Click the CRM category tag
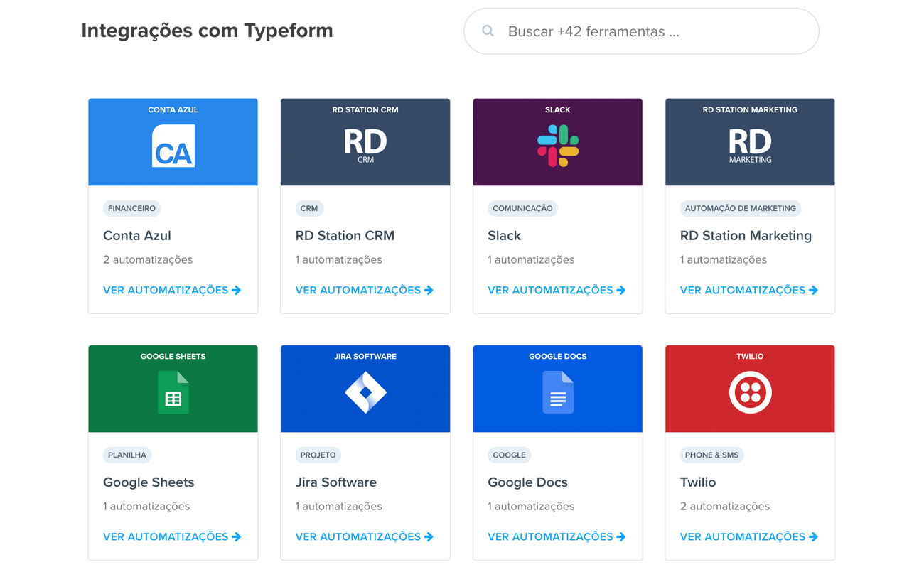This screenshot has width=924, height=577. (309, 208)
